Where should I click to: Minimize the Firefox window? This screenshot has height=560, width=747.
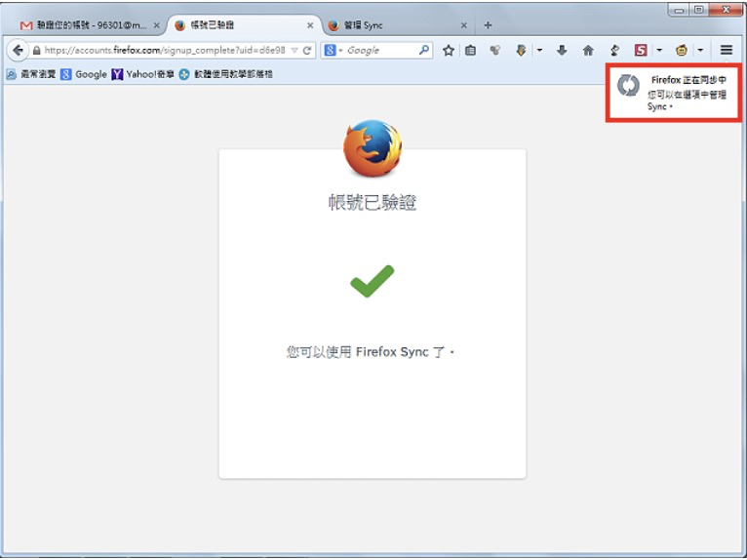[x=679, y=10]
